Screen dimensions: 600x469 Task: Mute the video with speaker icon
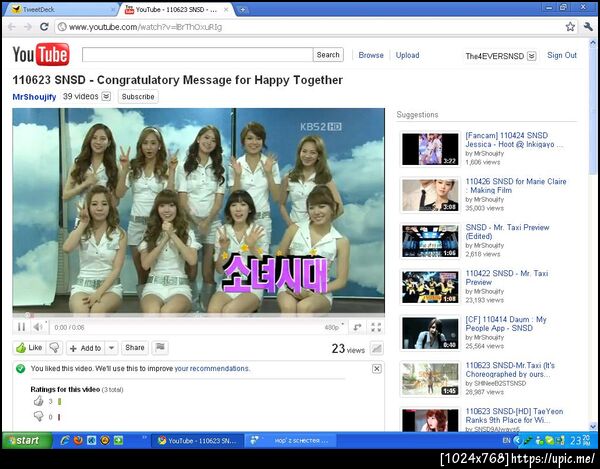(x=38, y=327)
